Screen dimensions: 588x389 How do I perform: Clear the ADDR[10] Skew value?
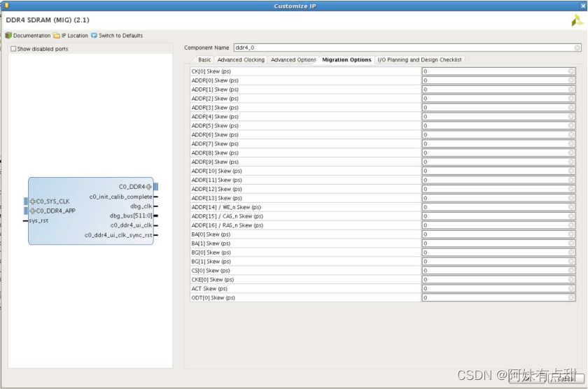(x=570, y=171)
